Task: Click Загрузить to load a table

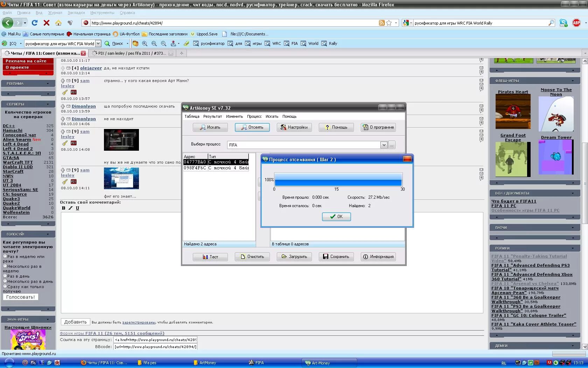Action: [294, 257]
